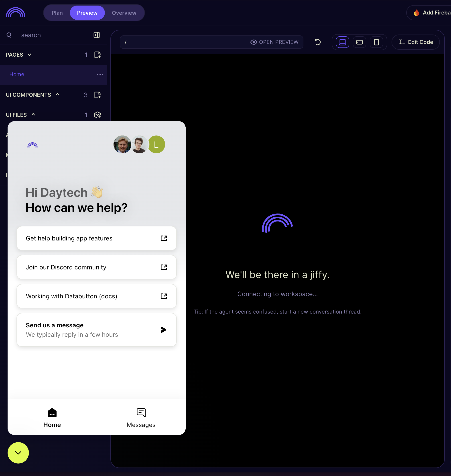Click external-link icon on docs row
451x476 pixels.
coord(164,296)
